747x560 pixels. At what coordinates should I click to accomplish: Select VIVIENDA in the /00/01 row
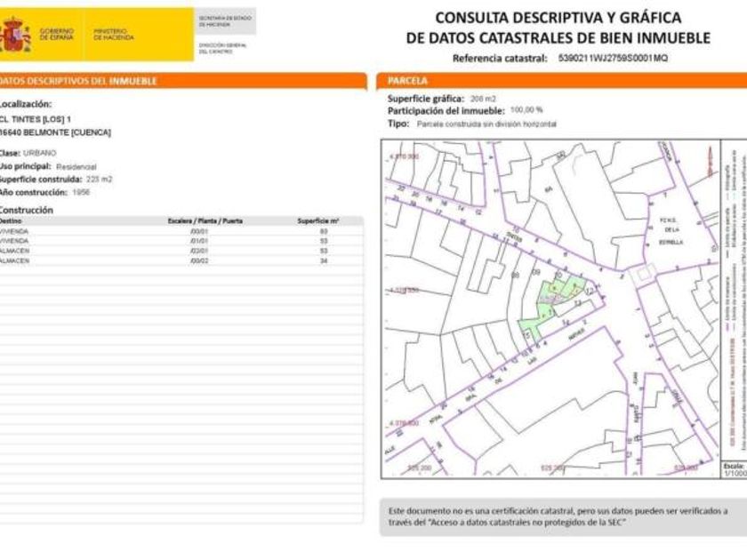(x=14, y=231)
